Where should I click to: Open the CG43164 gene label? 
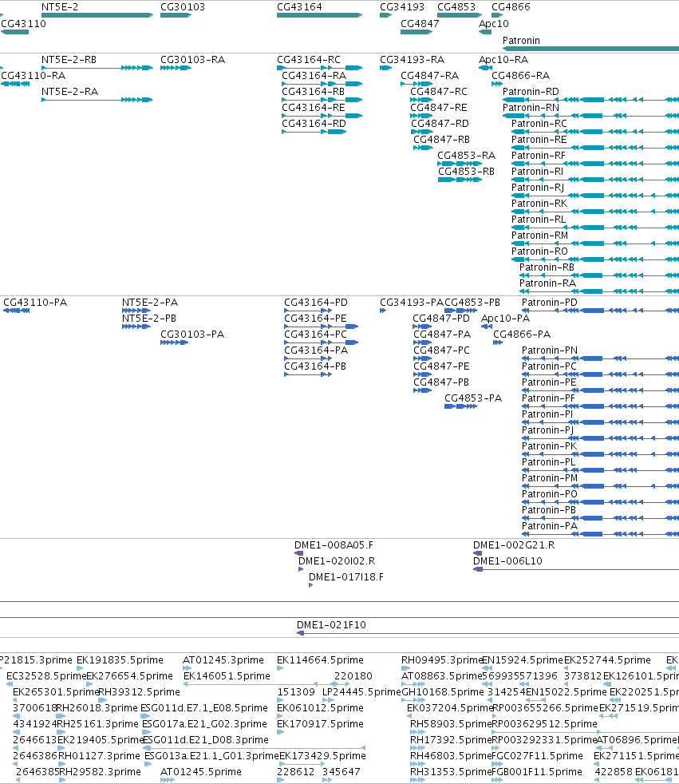pos(299,7)
